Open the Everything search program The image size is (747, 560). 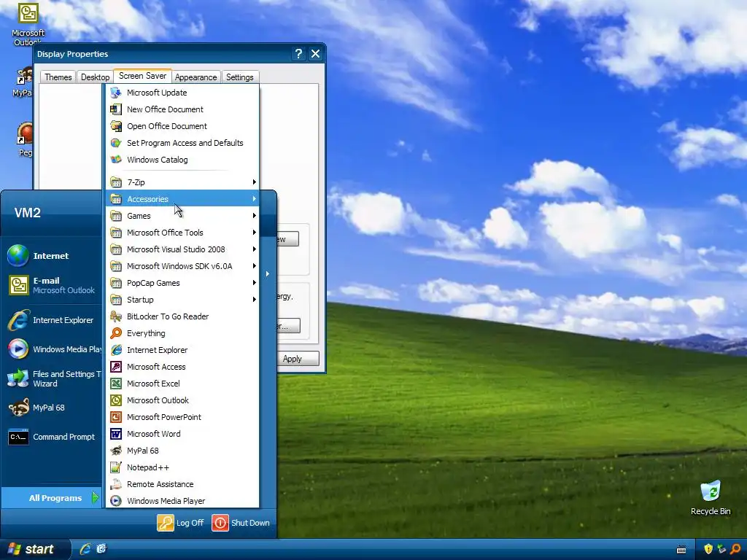point(182,333)
